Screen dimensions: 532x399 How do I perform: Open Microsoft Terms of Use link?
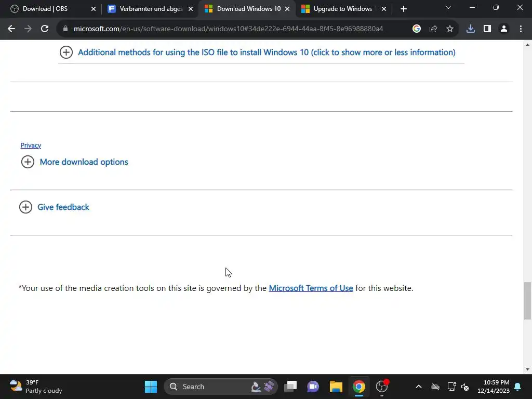point(311,288)
